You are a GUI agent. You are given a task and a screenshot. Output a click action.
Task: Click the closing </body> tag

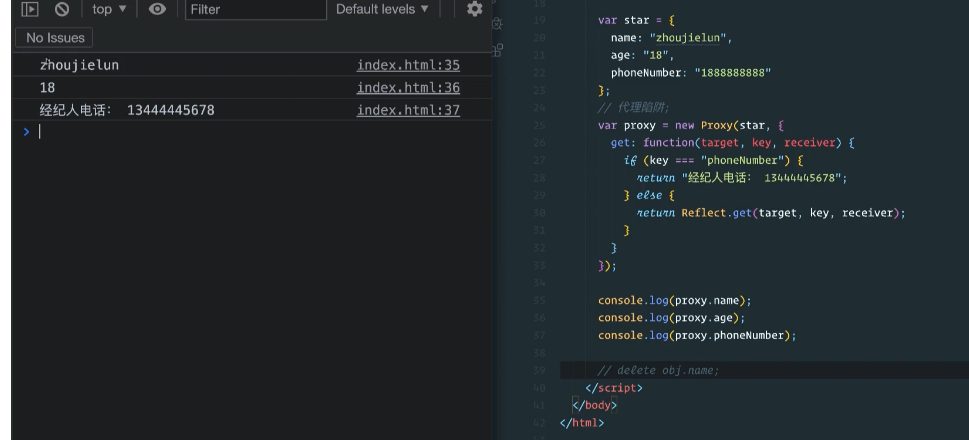click(595, 405)
